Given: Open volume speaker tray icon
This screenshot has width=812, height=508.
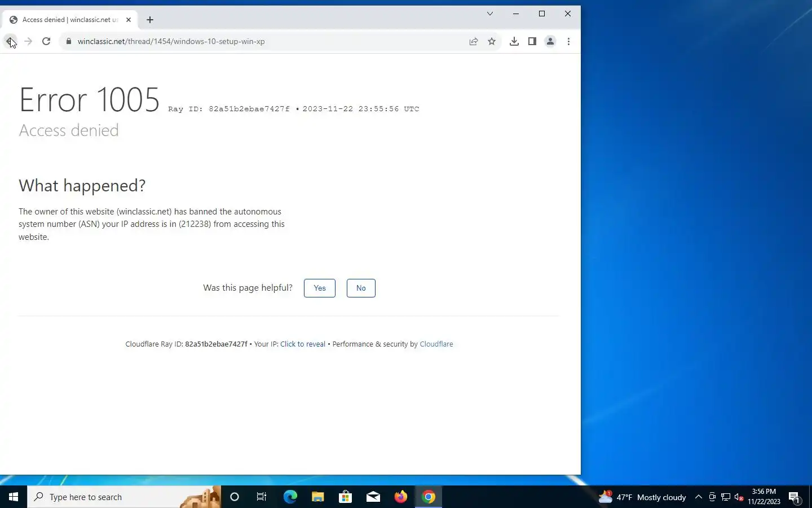Looking at the screenshot, I should [739, 497].
